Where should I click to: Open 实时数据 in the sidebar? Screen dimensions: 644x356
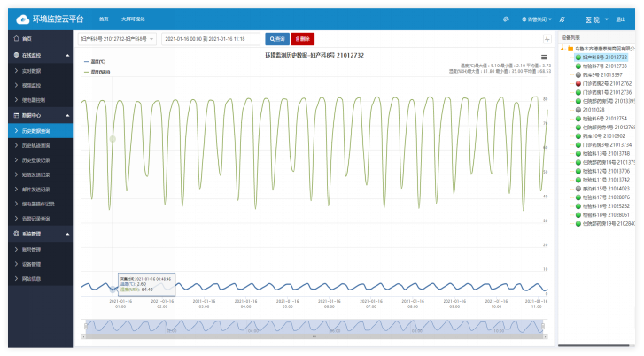click(40, 71)
